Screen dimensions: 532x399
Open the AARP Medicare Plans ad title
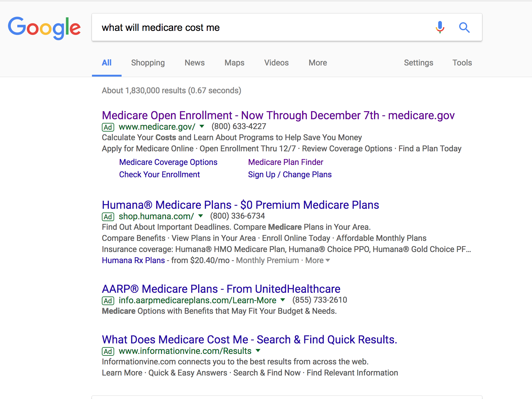221,289
